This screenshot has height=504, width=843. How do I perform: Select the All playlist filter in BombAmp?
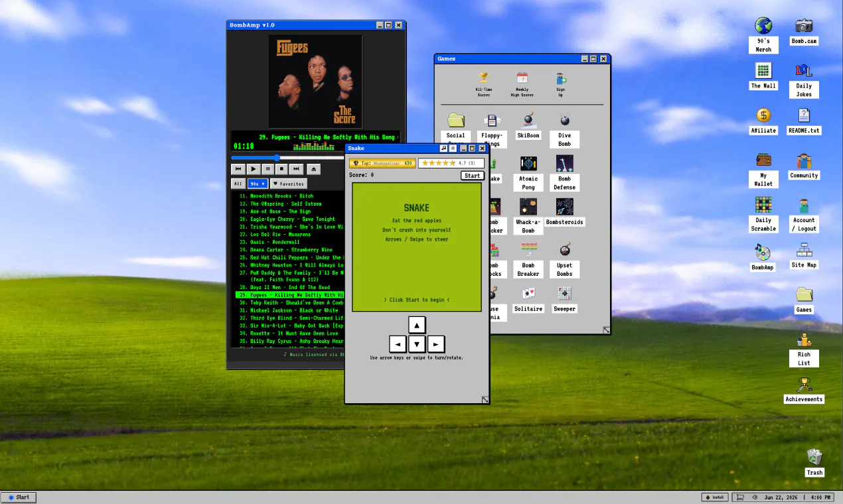[238, 184]
